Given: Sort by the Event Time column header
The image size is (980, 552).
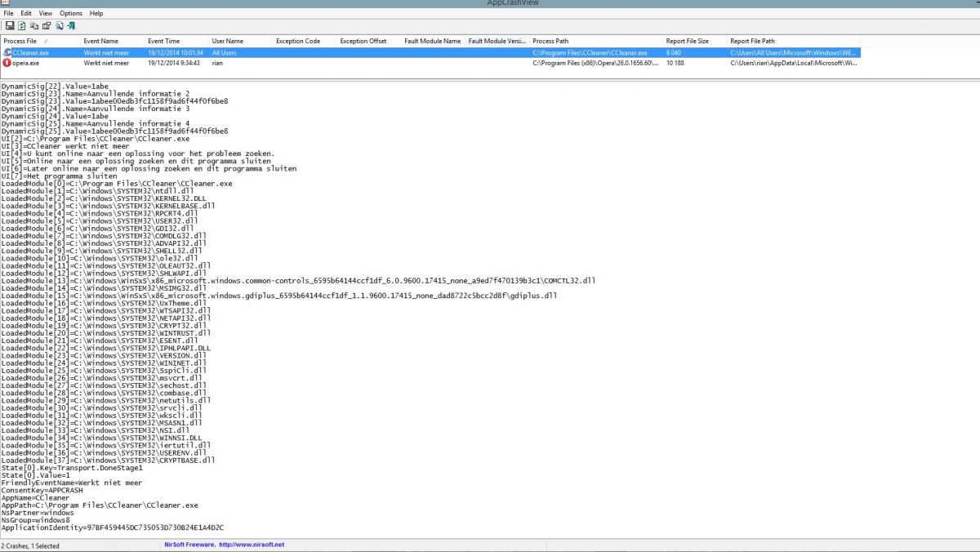Looking at the screenshot, I should click(x=176, y=41).
